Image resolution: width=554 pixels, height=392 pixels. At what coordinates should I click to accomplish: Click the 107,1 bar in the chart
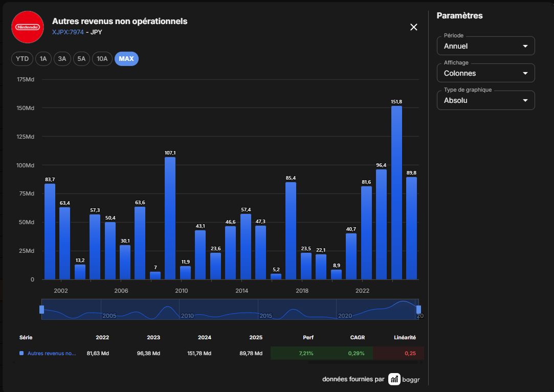click(170, 218)
